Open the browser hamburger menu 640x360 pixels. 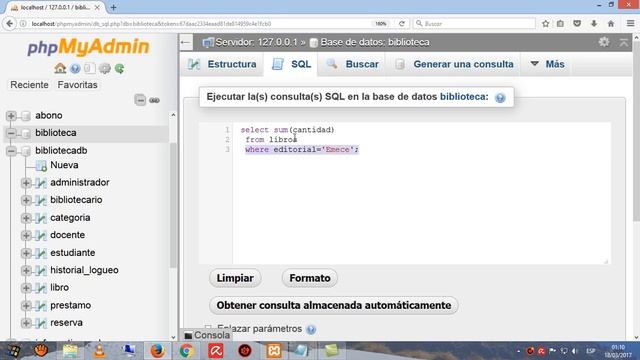630,24
